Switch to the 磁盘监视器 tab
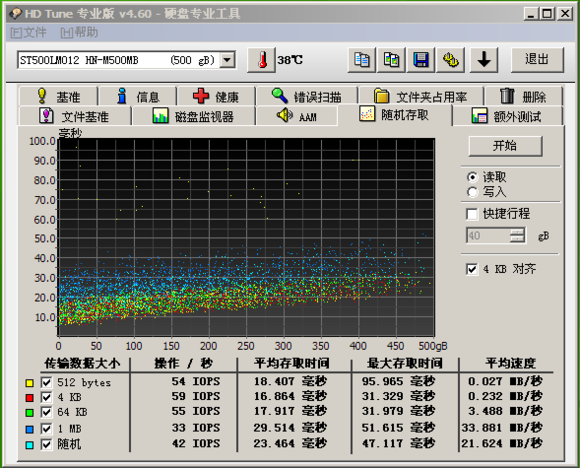 (x=193, y=116)
